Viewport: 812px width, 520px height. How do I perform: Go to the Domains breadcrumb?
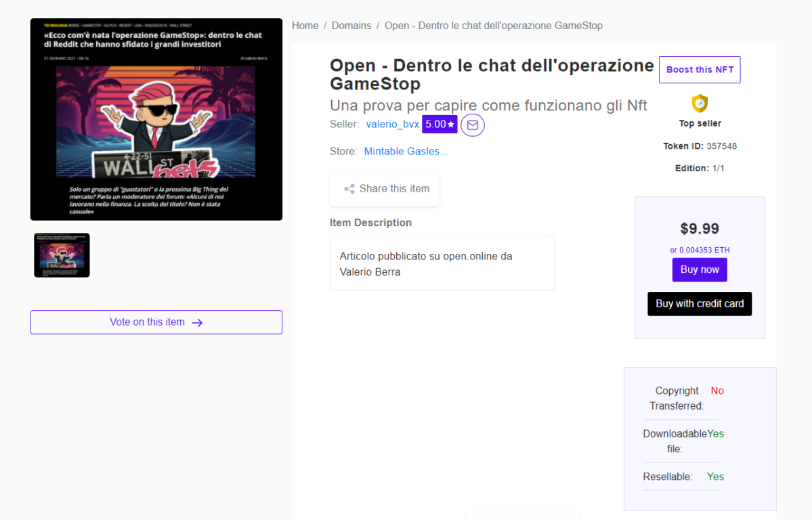pos(351,25)
